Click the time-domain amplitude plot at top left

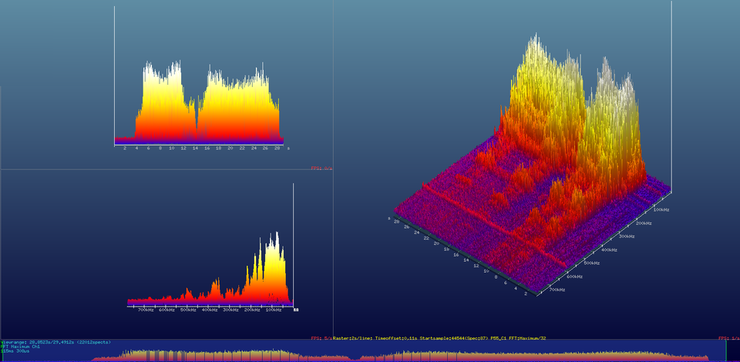click(199, 103)
